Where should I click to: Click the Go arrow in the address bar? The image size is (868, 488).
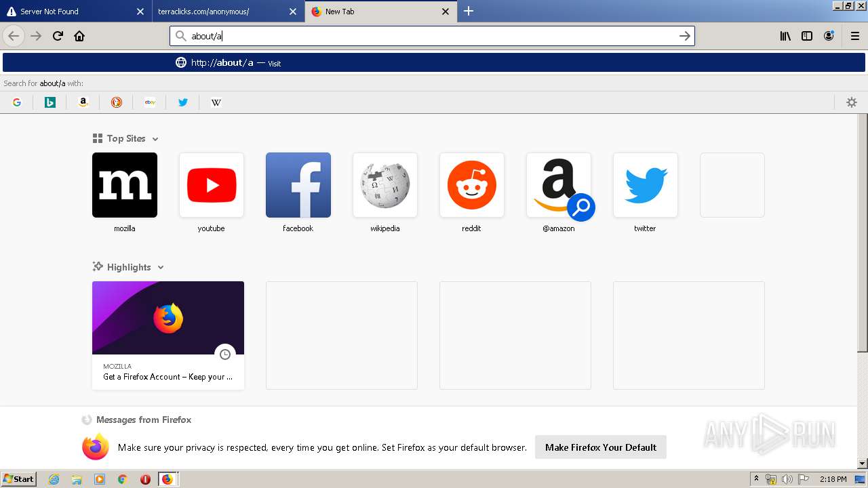(x=685, y=36)
